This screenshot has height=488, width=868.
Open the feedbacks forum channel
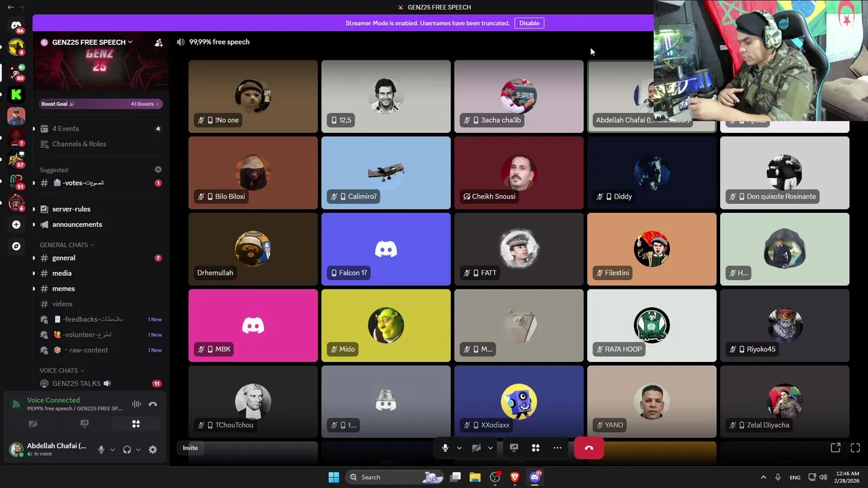tap(100, 319)
